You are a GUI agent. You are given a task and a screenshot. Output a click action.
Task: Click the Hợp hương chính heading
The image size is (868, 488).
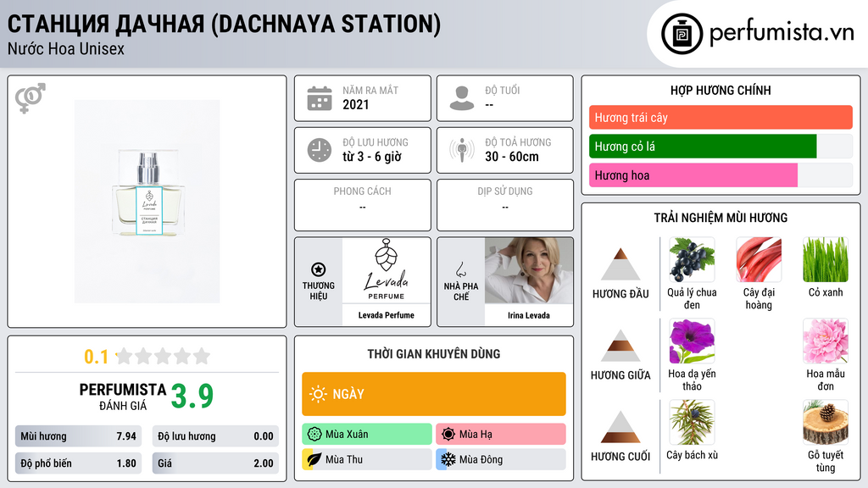tap(721, 90)
